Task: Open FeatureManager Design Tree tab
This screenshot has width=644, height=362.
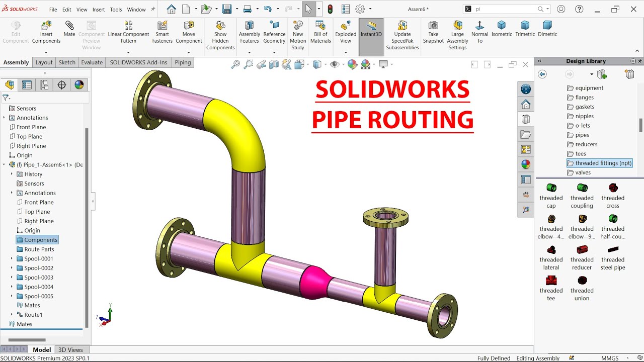Action: click(10, 85)
